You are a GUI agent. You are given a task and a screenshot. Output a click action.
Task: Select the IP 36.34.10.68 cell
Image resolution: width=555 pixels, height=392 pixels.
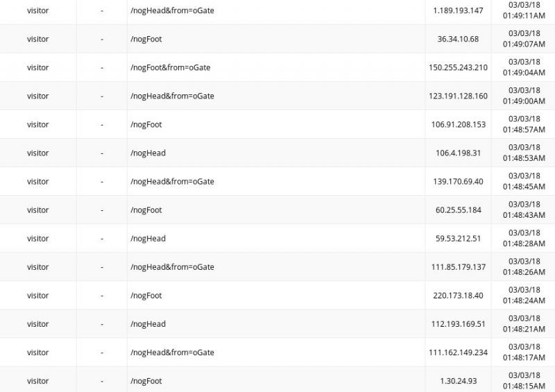[x=458, y=39]
